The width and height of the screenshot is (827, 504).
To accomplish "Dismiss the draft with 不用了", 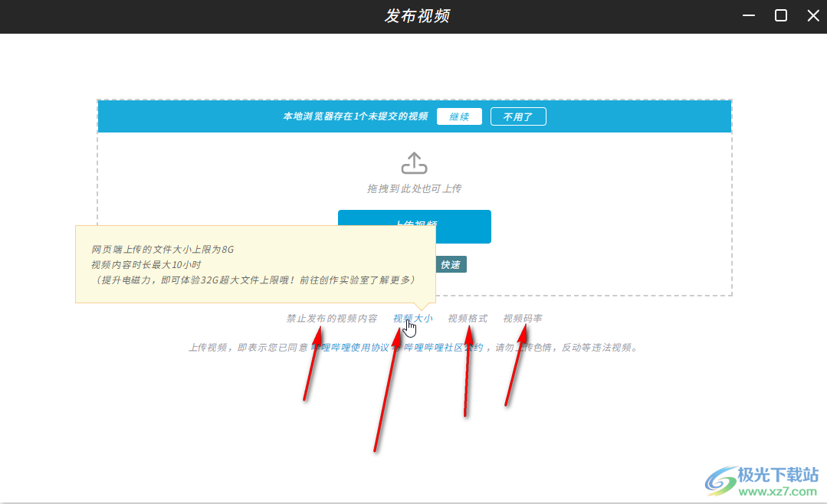I will coord(518,116).
